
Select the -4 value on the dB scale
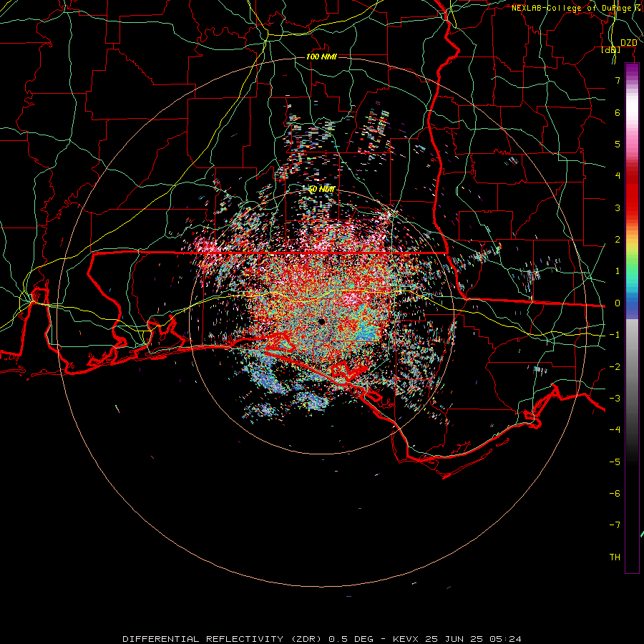pyautogui.click(x=615, y=430)
